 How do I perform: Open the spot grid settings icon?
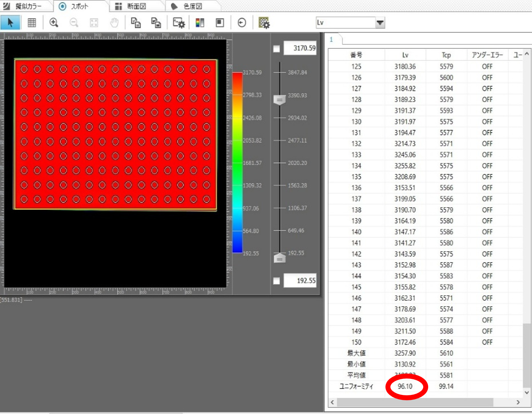click(264, 23)
